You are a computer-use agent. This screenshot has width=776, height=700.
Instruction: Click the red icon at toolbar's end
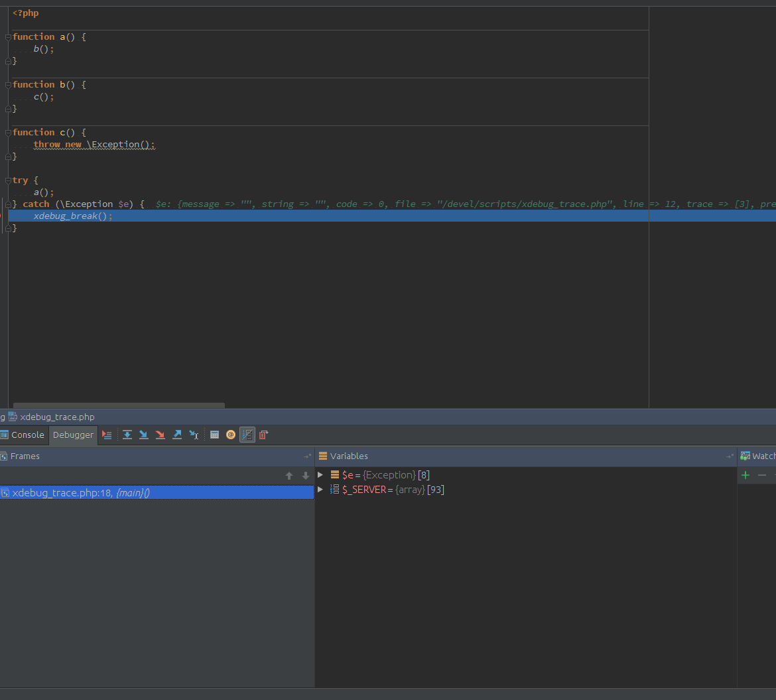pyautogui.click(x=263, y=435)
